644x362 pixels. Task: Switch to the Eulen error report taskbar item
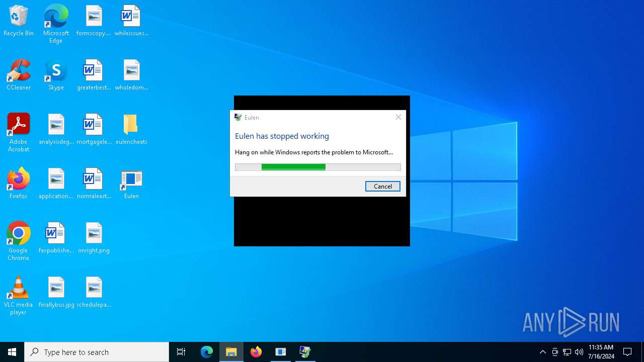point(305,352)
